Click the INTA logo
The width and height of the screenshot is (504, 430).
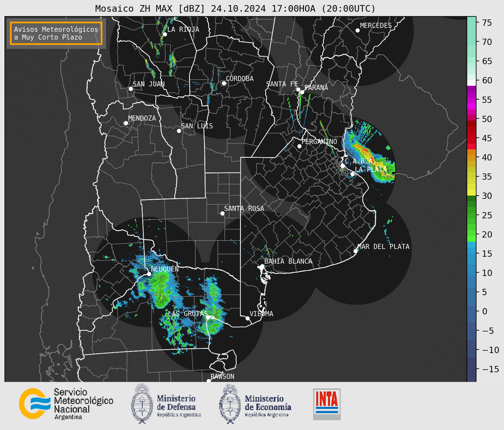click(x=327, y=404)
